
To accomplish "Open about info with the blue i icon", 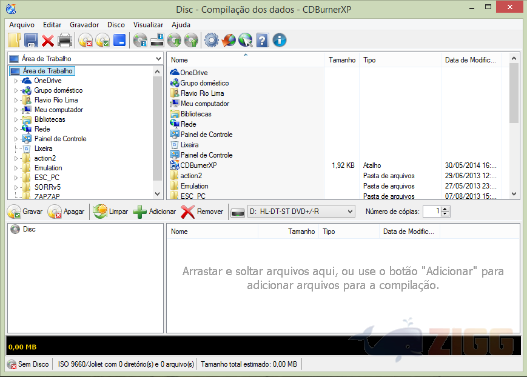I will click(279, 40).
